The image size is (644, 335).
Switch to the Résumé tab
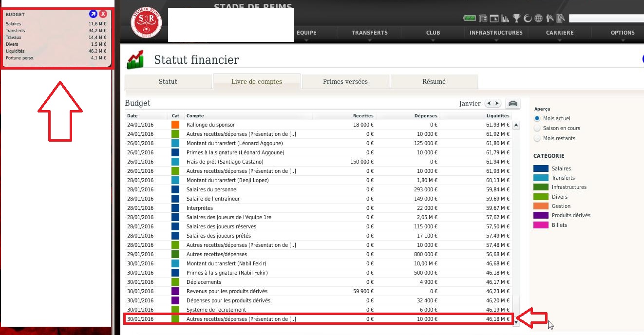pyautogui.click(x=434, y=81)
